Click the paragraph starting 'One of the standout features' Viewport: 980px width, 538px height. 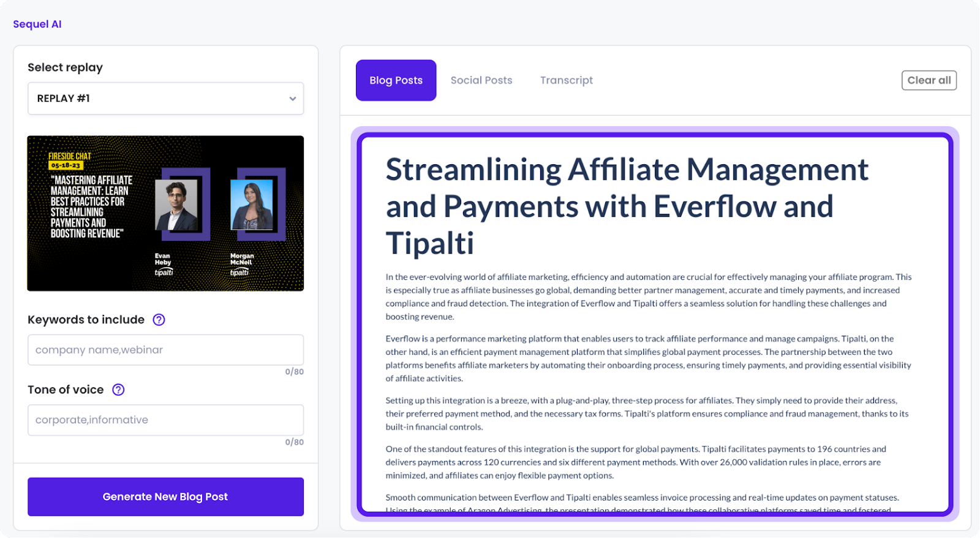tap(636, 462)
